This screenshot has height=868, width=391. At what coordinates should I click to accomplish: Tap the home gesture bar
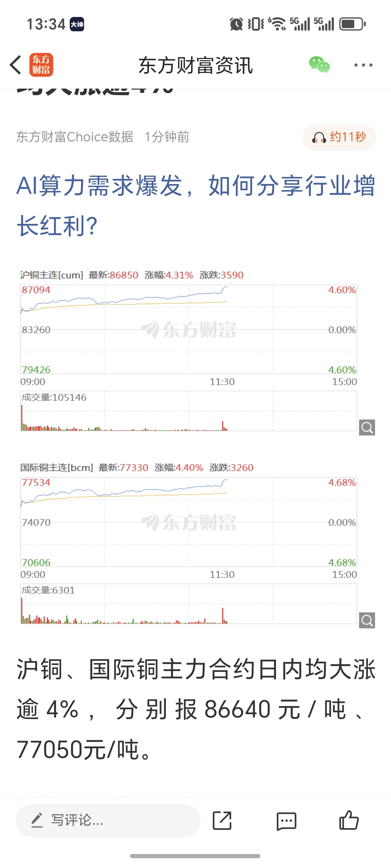coord(195,856)
